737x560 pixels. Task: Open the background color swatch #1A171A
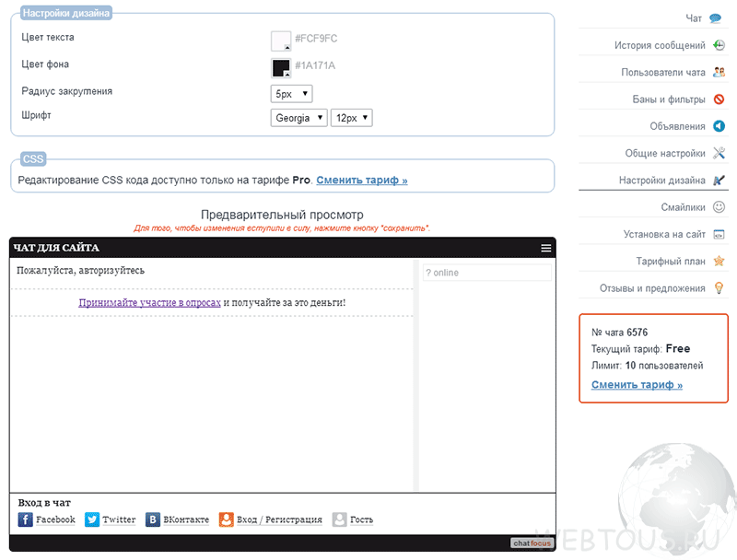coord(281,68)
